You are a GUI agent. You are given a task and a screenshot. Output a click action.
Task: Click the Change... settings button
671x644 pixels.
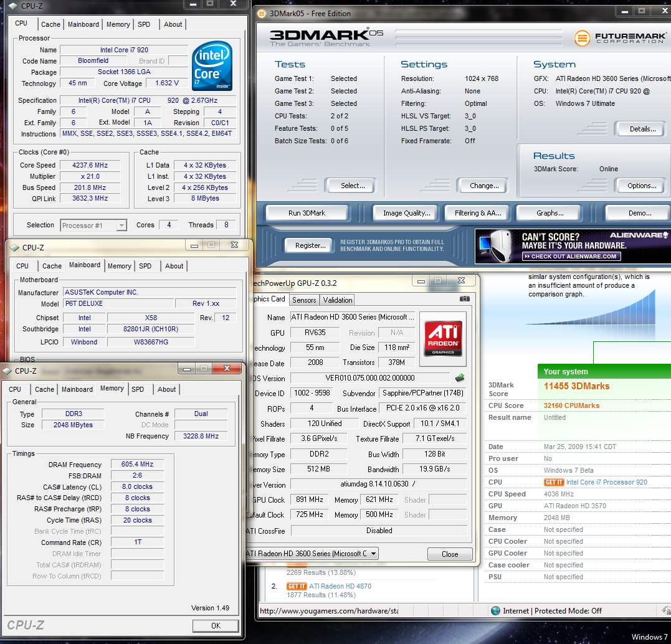tap(483, 186)
